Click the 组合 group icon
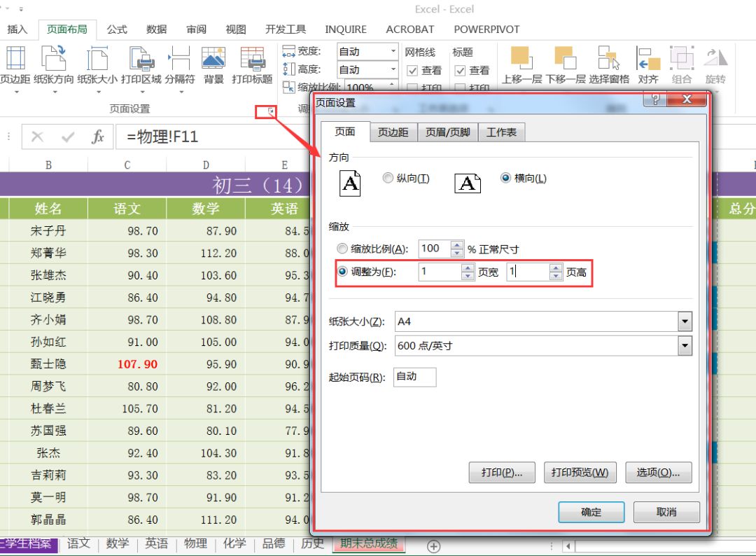Image resolution: width=756 pixels, height=556 pixels. [681, 58]
